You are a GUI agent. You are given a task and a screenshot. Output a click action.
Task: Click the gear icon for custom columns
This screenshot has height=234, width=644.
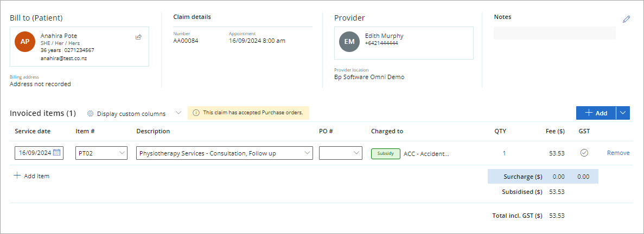pos(91,114)
